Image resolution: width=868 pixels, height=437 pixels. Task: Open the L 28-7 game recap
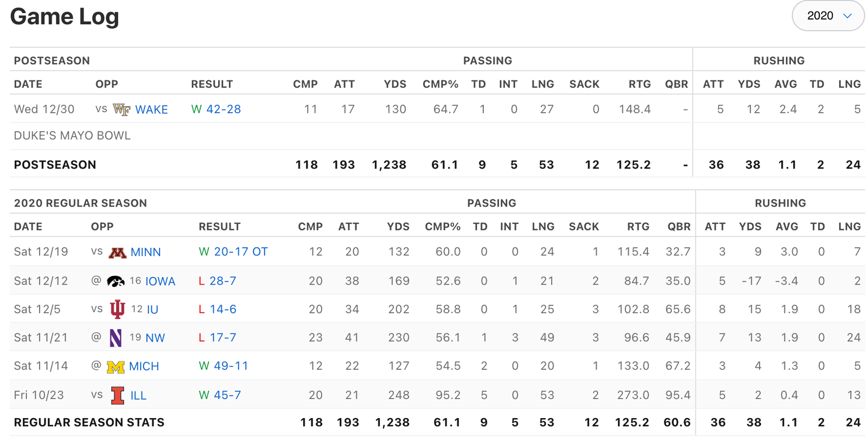click(x=218, y=281)
